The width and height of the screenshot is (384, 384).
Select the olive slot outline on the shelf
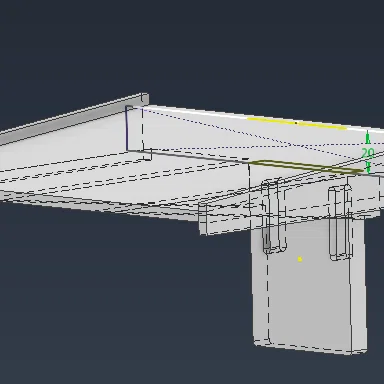(306, 166)
